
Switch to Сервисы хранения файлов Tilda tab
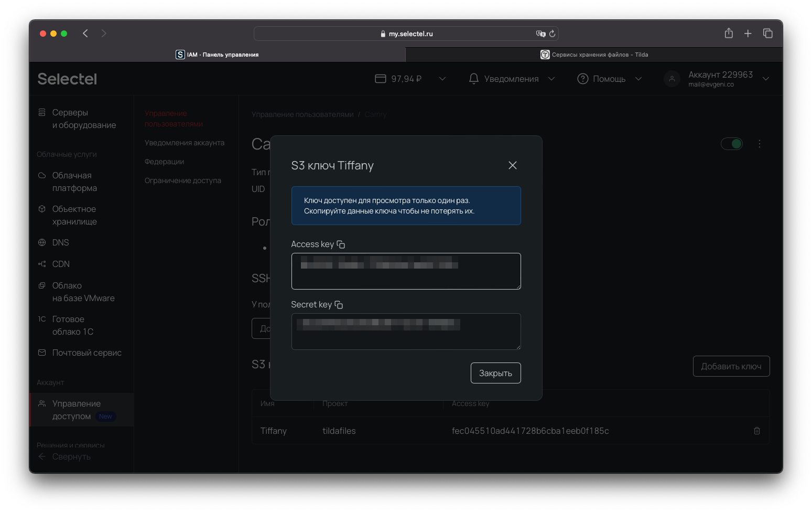tap(594, 55)
